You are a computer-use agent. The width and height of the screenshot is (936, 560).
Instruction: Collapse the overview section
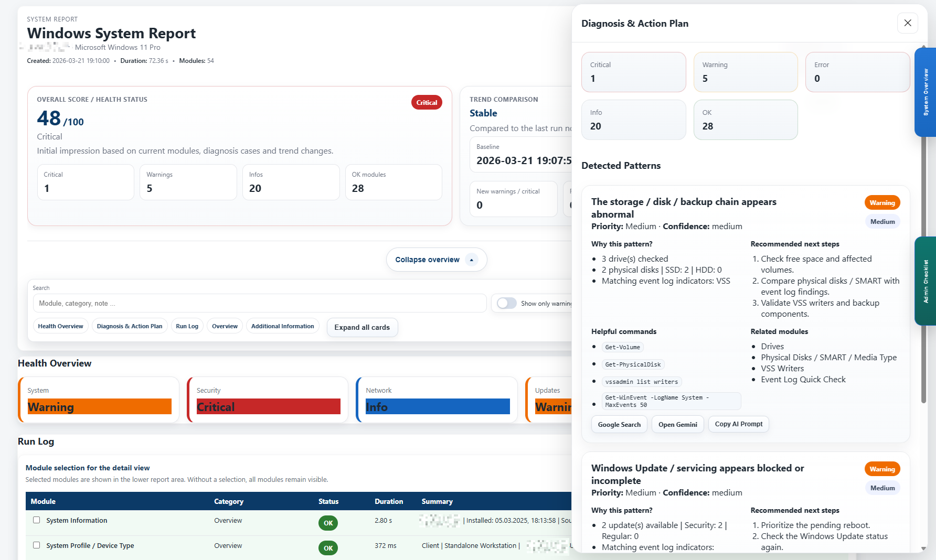pos(436,260)
